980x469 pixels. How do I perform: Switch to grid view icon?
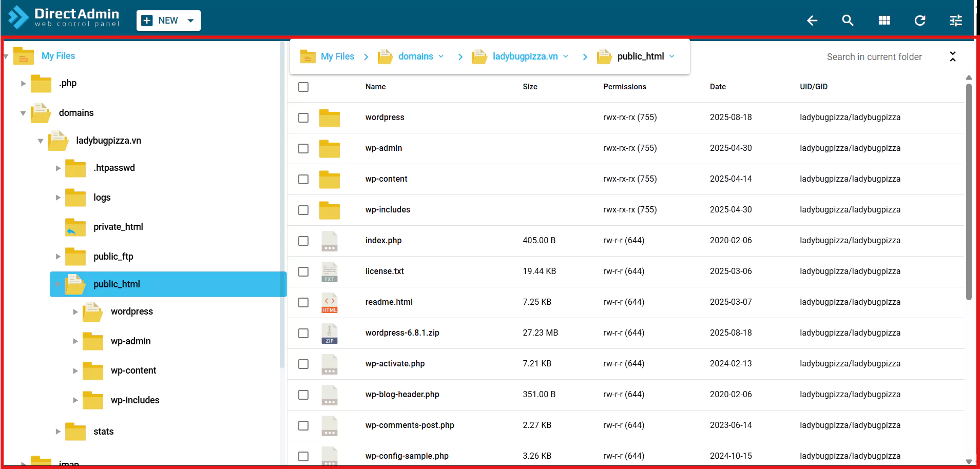tap(884, 21)
